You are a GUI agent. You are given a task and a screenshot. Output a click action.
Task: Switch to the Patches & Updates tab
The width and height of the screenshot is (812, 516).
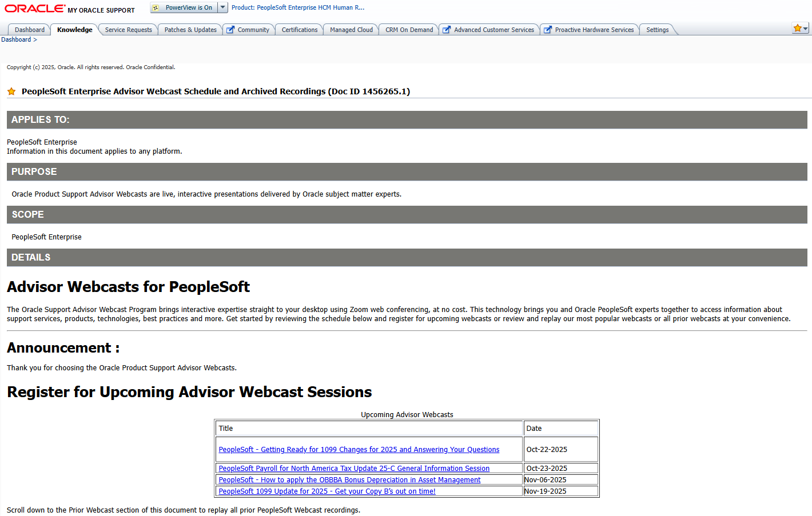190,29
